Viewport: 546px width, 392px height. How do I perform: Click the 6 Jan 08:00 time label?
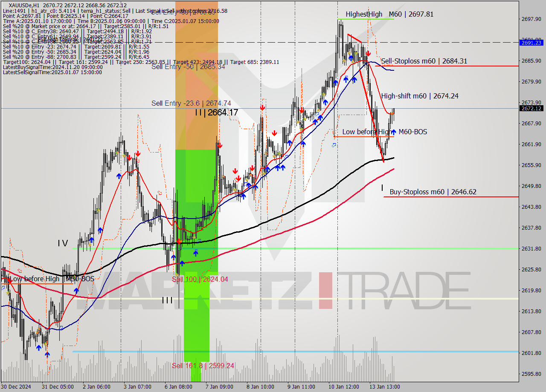pyautogui.click(x=178, y=387)
